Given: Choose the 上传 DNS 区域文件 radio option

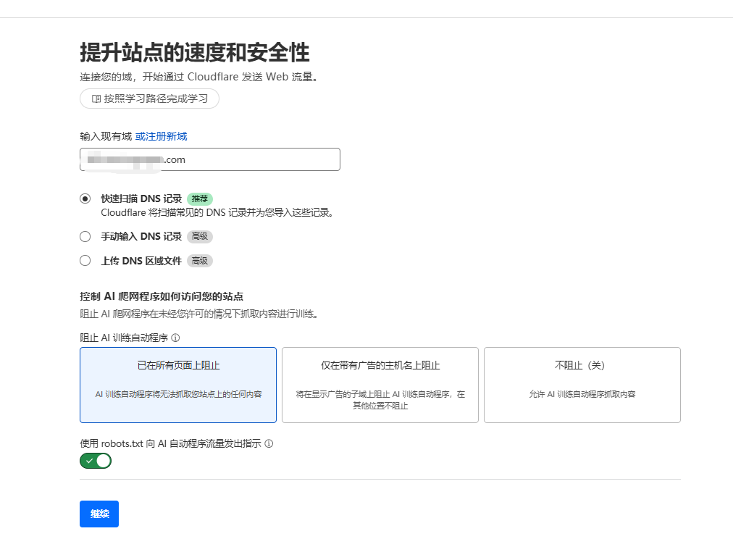Looking at the screenshot, I should (x=85, y=261).
